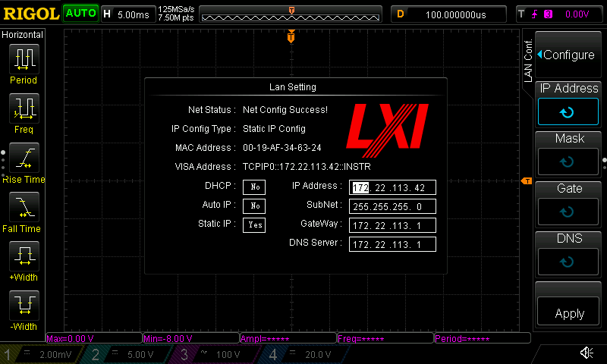Click the AUTO status indicator
This screenshot has width=607, height=364.
coord(80,14)
